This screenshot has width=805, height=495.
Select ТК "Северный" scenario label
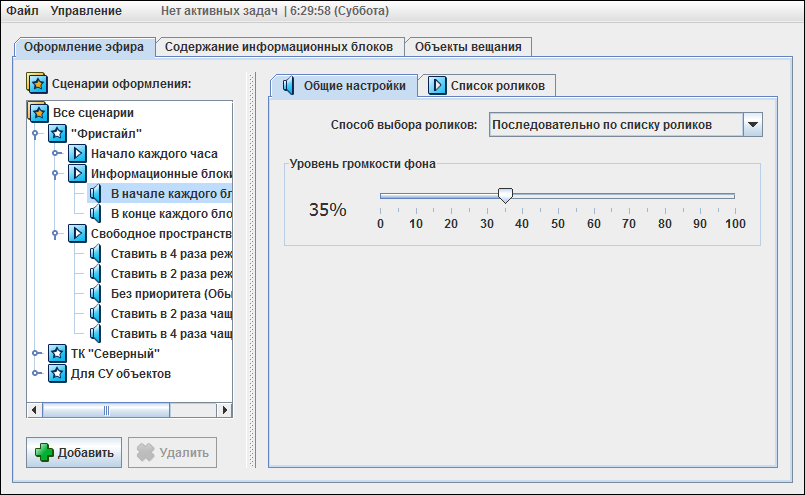(115, 354)
